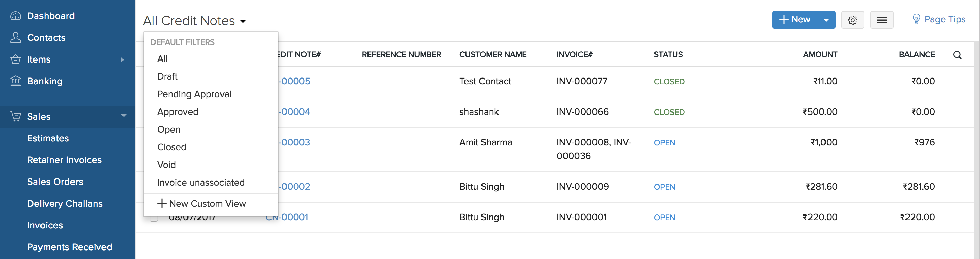Expand the Items submenu arrow
Viewport: 980px width, 259px height.
pos(122,59)
